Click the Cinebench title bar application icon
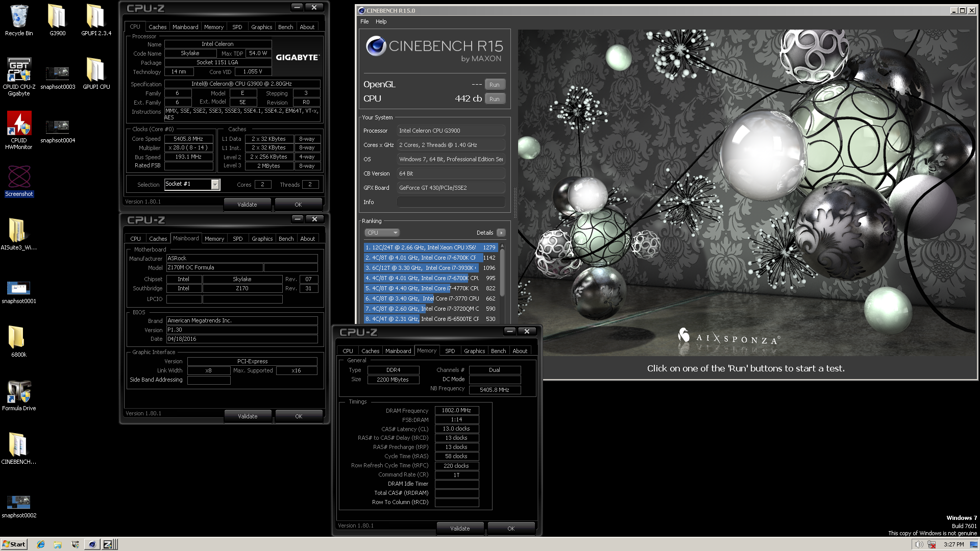 (x=362, y=11)
